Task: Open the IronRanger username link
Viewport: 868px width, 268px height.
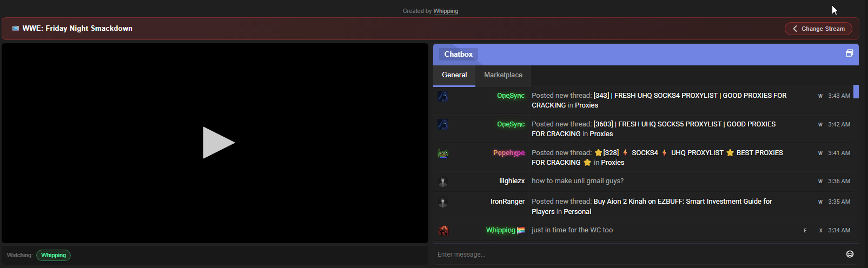Action: (x=507, y=202)
